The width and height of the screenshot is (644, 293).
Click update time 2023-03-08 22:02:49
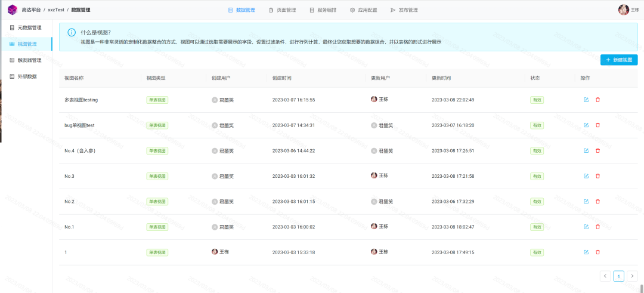click(x=453, y=100)
